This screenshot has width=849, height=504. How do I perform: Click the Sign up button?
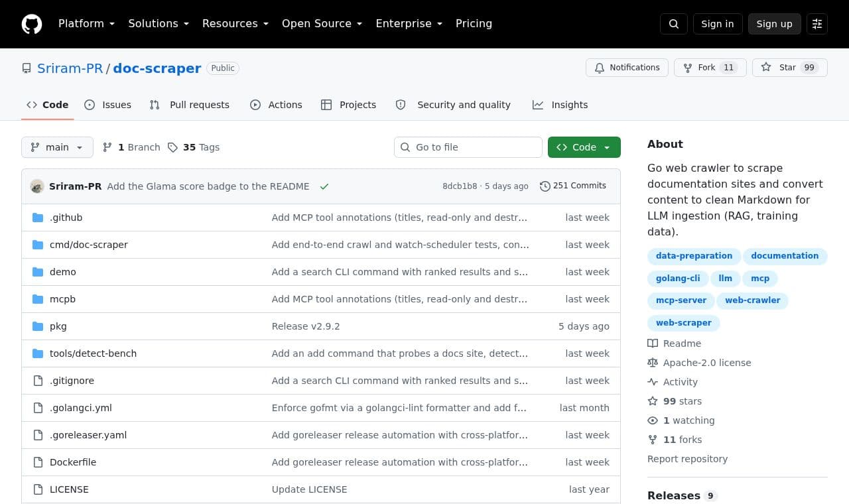pos(775,24)
